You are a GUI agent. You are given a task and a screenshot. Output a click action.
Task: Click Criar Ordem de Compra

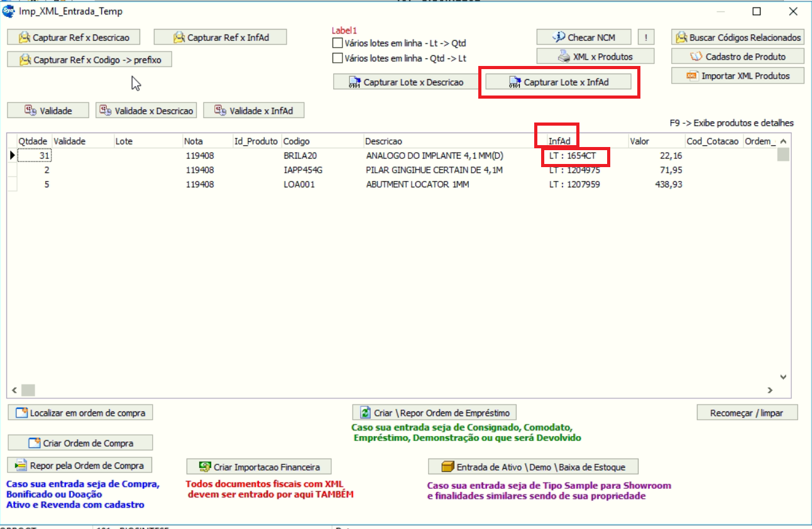(80, 443)
